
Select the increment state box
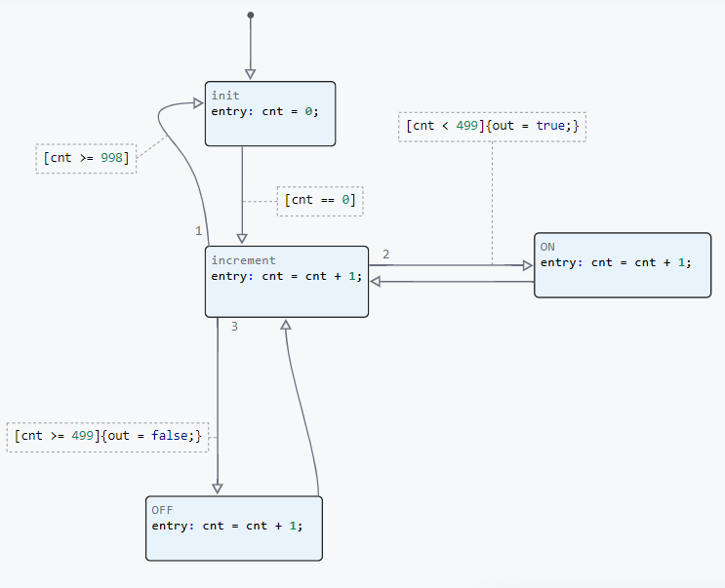tap(286, 297)
